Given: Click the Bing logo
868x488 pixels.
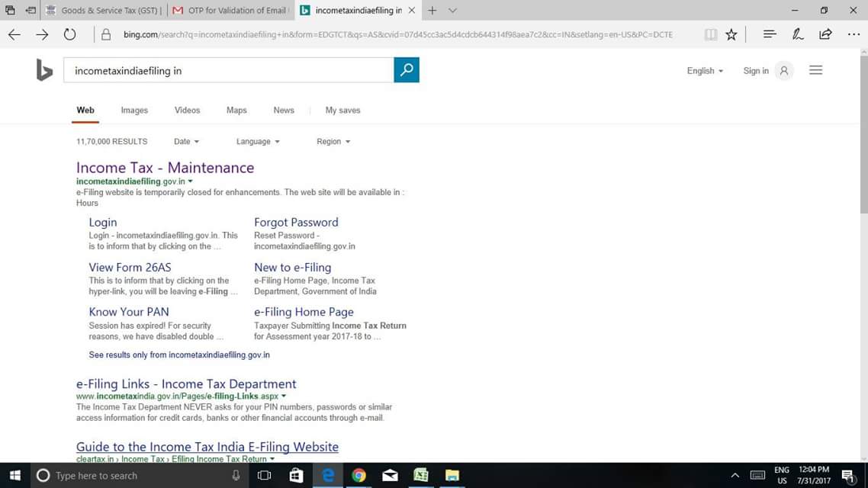Looking at the screenshot, I should 43,70.
